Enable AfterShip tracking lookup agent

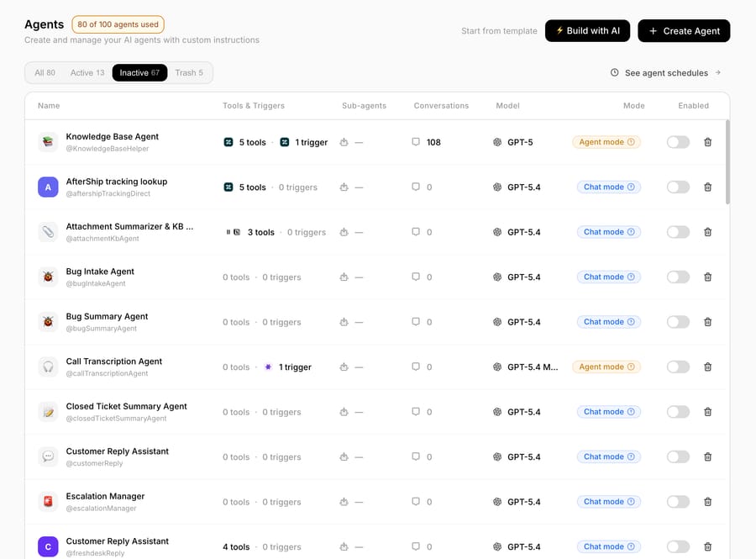click(678, 187)
